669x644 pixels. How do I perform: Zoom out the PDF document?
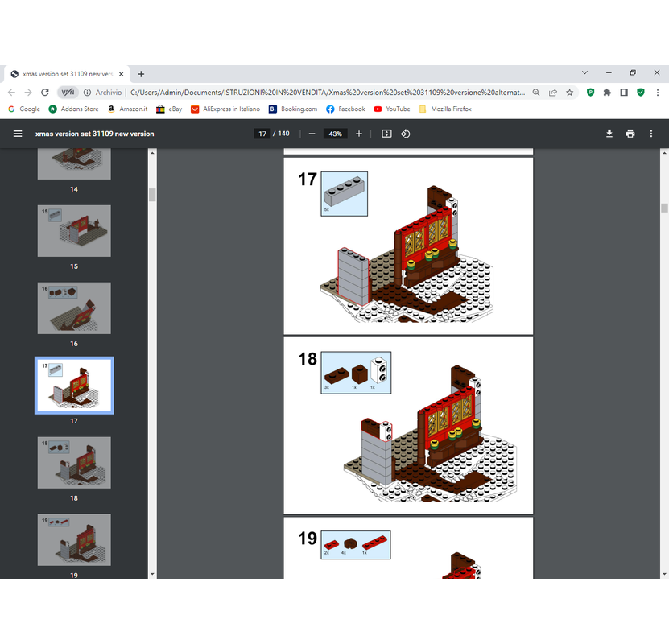312,134
